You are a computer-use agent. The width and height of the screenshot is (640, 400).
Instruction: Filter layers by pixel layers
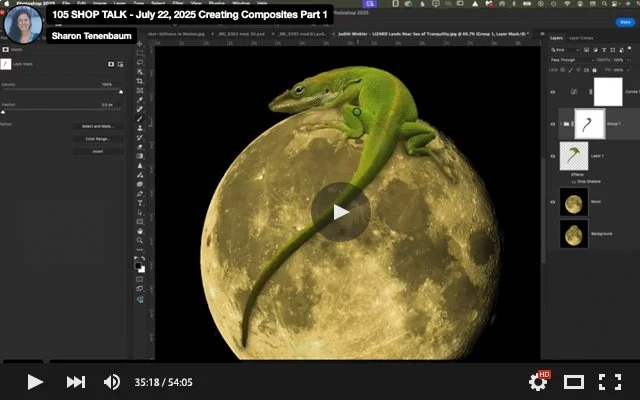click(587, 50)
